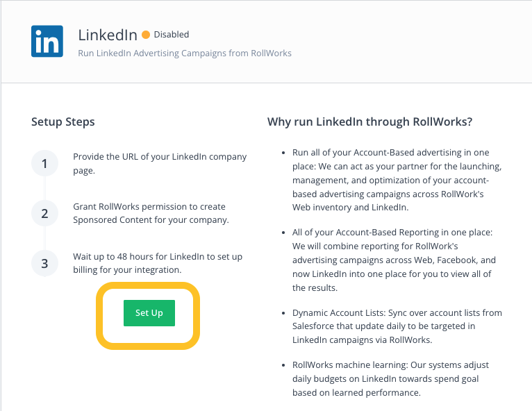Click the "Wait up to 48 hours" step text

tap(158, 263)
